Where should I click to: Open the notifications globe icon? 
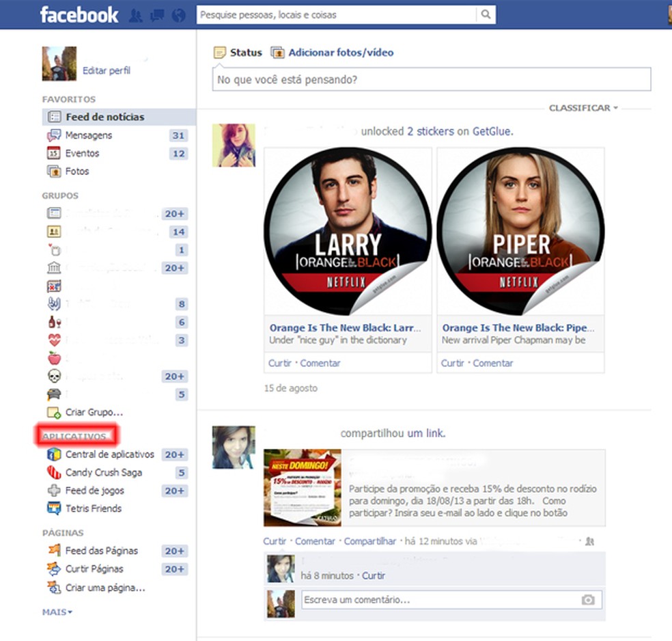click(178, 14)
